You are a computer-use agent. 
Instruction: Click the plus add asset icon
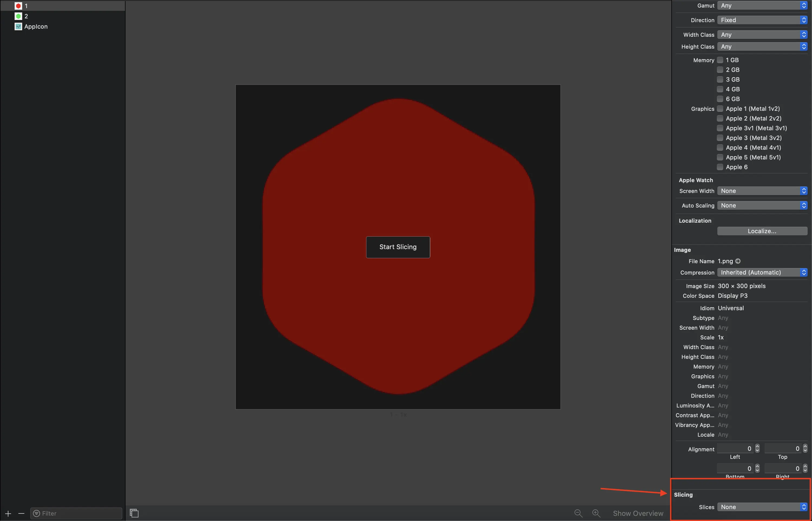tap(8, 513)
